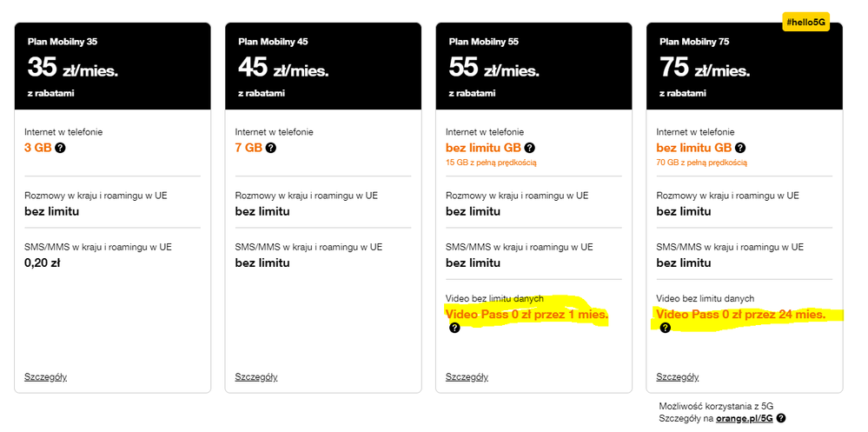Click help icon under Video Pass 1 mies.
The width and height of the screenshot is (868, 432).
pyautogui.click(x=454, y=328)
